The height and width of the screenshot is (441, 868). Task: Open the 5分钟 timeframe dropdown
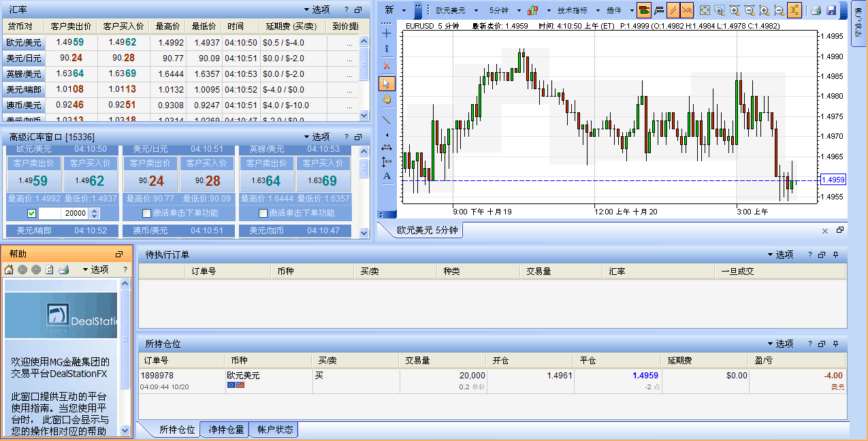tap(505, 10)
